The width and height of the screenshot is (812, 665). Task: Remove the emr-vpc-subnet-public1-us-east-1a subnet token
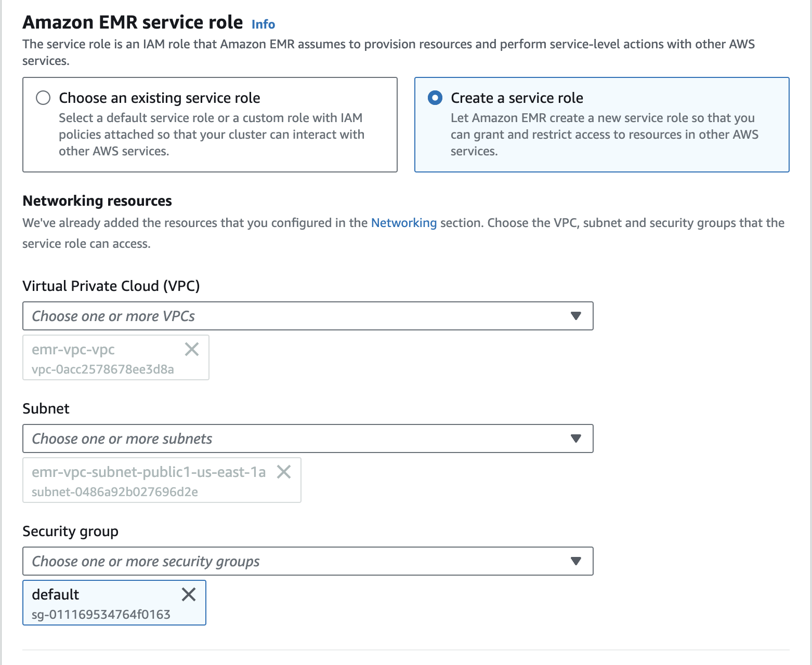[284, 472]
